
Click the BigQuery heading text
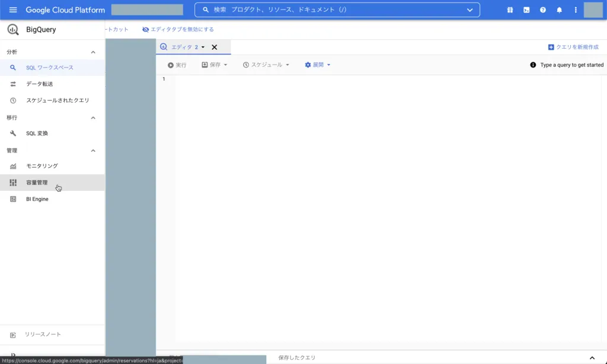click(x=41, y=30)
